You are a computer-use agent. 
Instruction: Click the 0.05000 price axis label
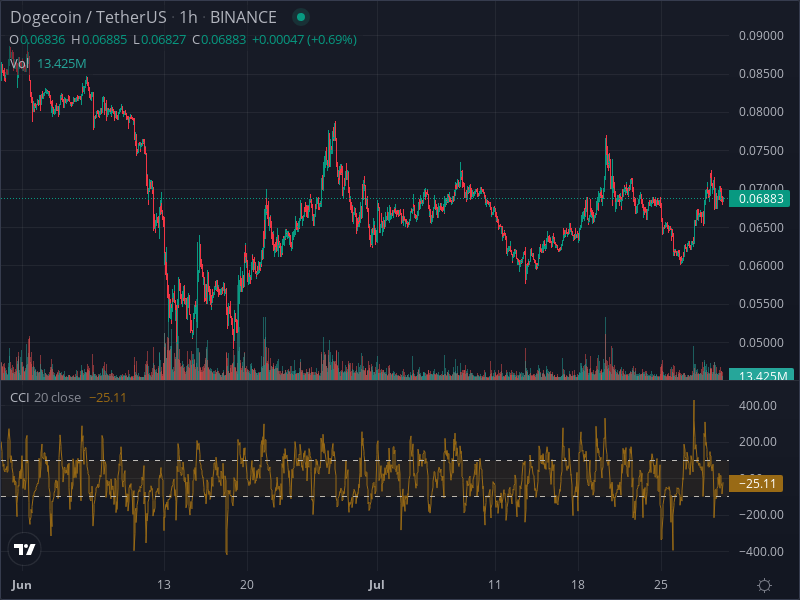point(761,342)
